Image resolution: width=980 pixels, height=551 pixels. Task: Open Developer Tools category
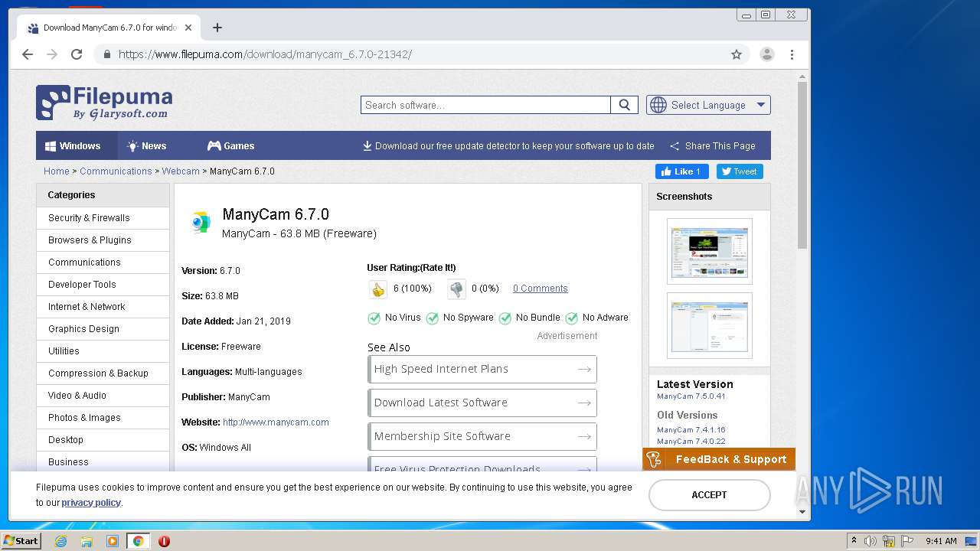[x=103, y=284]
